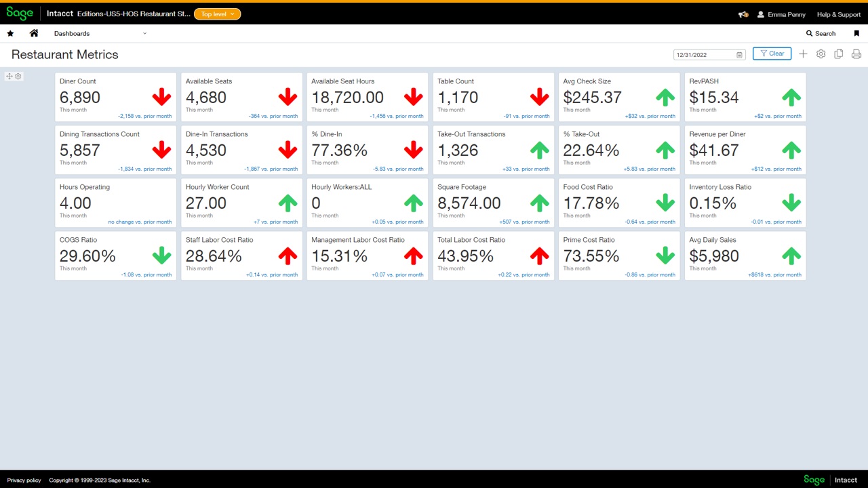Image resolution: width=868 pixels, height=488 pixels.
Task: Open the calendar picker in the date field
Action: [739, 55]
